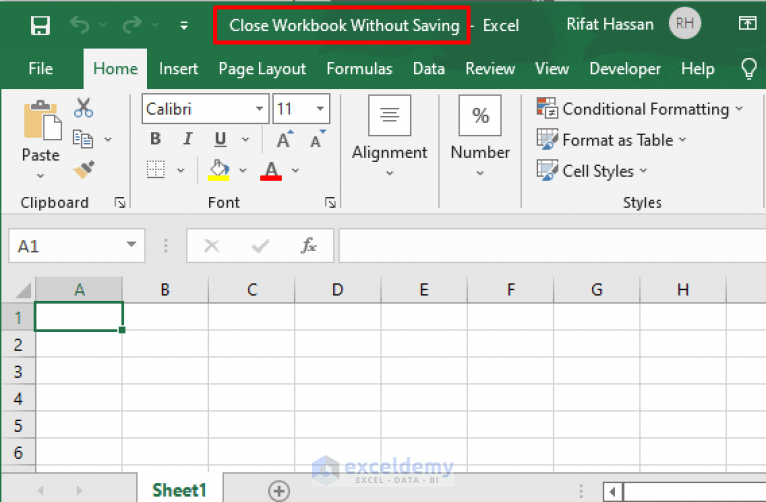Toggle Bold formatting
This screenshot has width=766, height=502.
coord(155,139)
